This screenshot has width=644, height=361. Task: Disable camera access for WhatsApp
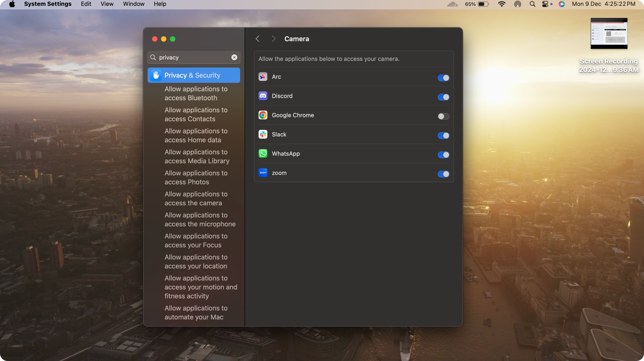[x=443, y=155]
